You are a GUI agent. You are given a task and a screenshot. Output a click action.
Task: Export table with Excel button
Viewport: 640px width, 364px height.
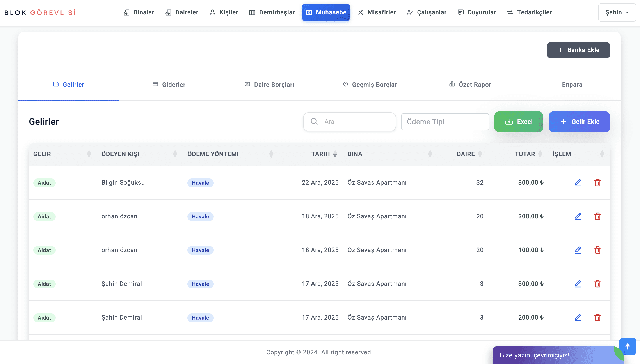(518, 122)
